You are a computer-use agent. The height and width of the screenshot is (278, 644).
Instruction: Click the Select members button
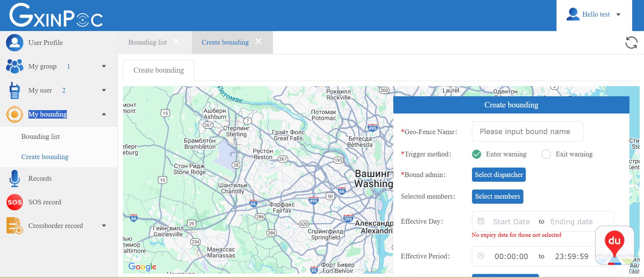[497, 197]
